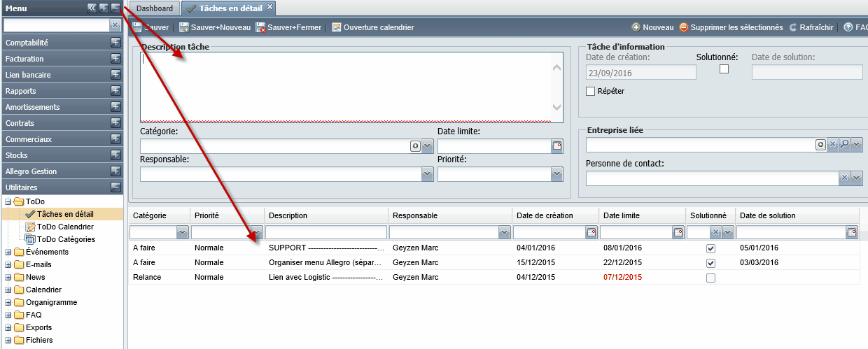
Task: Sort by the Priorité column header
Action: pos(227,215)
